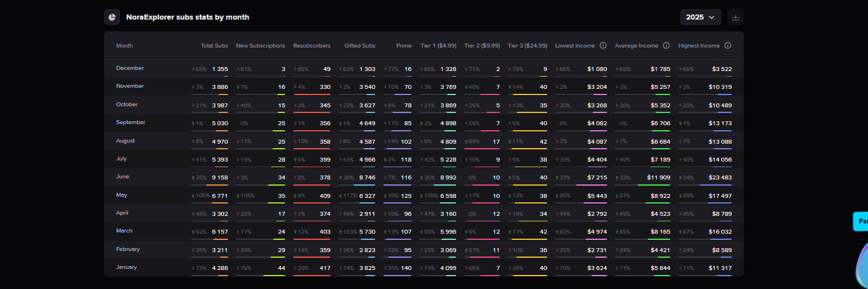Click the Total Subs column header
Viewport: 868px width, 289px height.
click(215, 46)
